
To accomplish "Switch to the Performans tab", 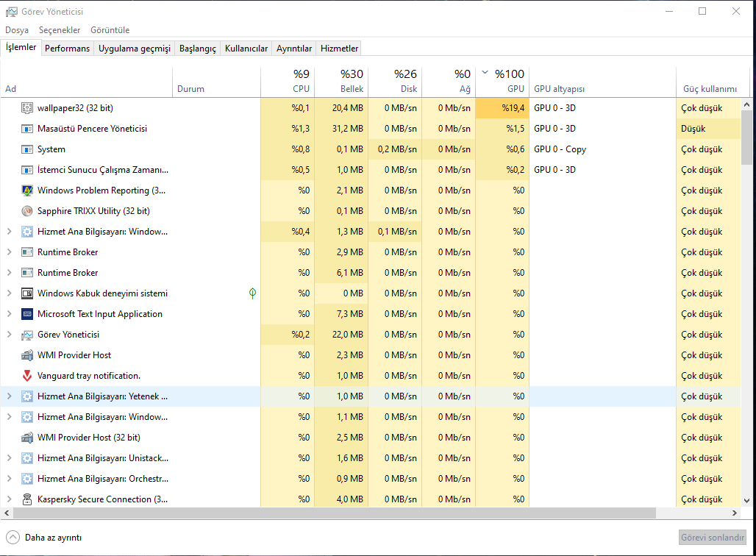I will pyautogui.click(x=68, y=49).
